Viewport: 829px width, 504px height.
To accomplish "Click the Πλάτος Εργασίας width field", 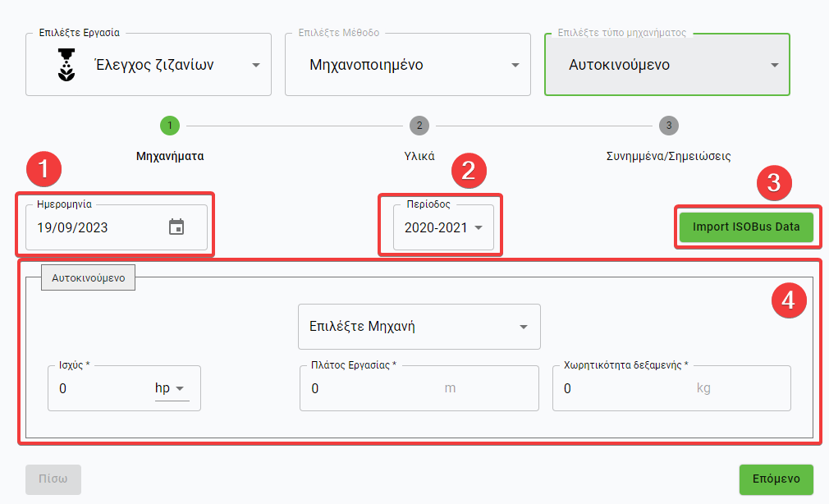I will [369, 388].
